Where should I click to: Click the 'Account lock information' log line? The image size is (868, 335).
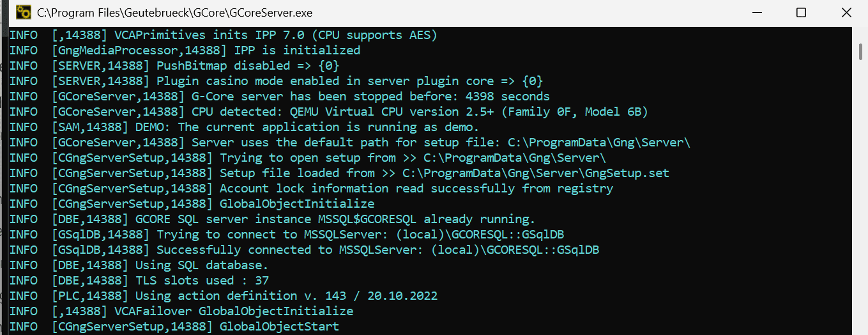[416, 189]
